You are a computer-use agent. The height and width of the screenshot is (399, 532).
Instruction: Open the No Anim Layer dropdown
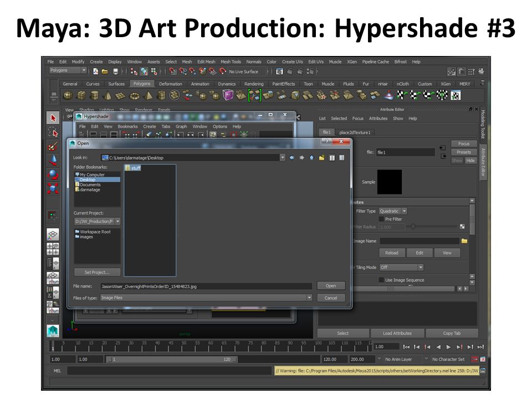point(379,359)
